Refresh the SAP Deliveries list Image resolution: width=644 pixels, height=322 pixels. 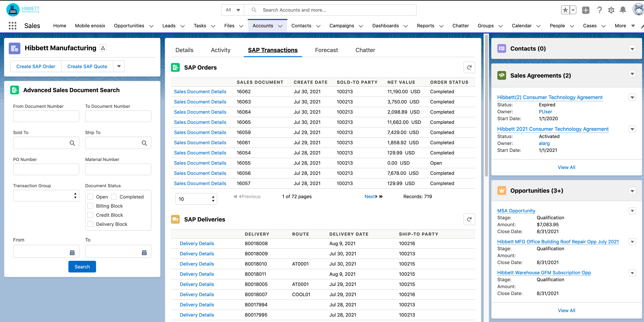click(x=469, y=219)
